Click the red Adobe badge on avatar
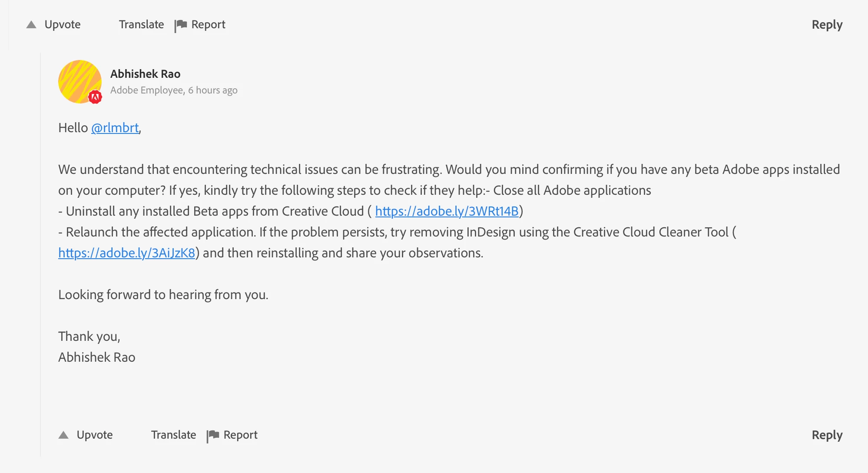Image resolution: width=868 pixels, height=473 pixels. (x=95, y=97)
